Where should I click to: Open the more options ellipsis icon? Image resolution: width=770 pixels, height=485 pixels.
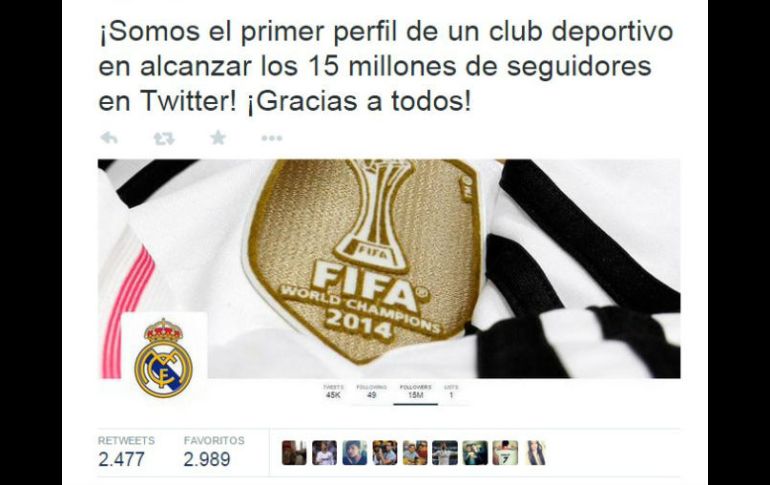click(272, 138)
